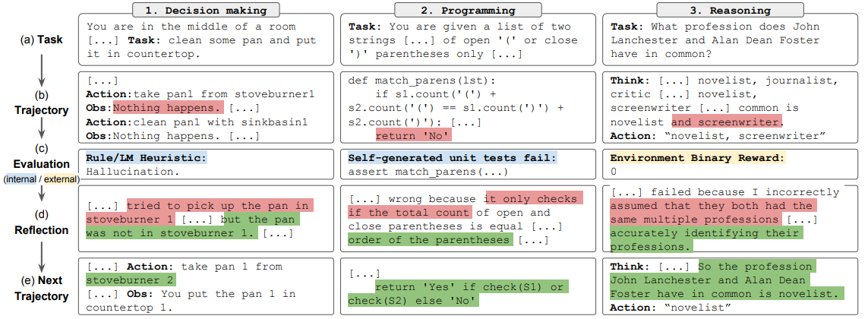Select the '2. Programming' column header
The width and height of the screenshot is (868, 319).
(469, 10)
